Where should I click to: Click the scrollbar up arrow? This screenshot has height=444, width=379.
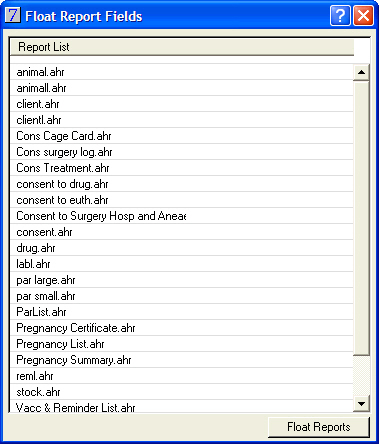click(x=361, y=72)
